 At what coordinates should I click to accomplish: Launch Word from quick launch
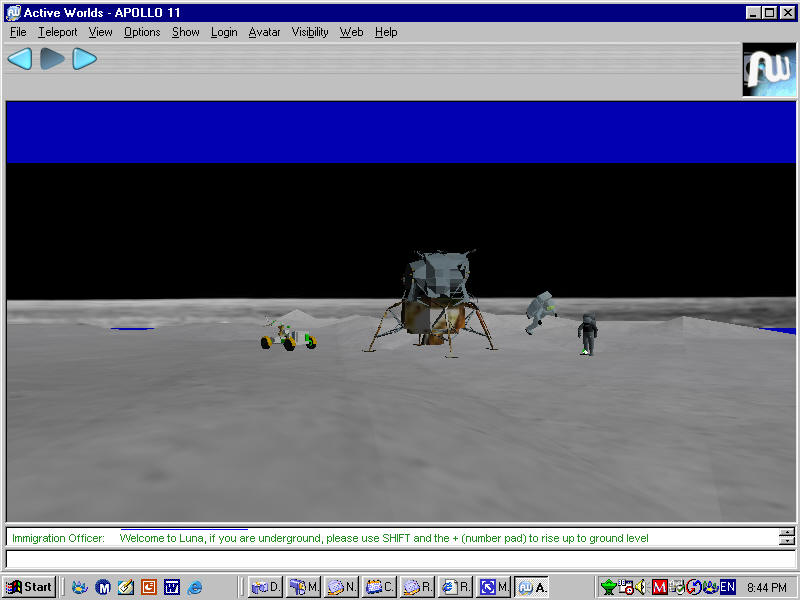coord(171,587)
